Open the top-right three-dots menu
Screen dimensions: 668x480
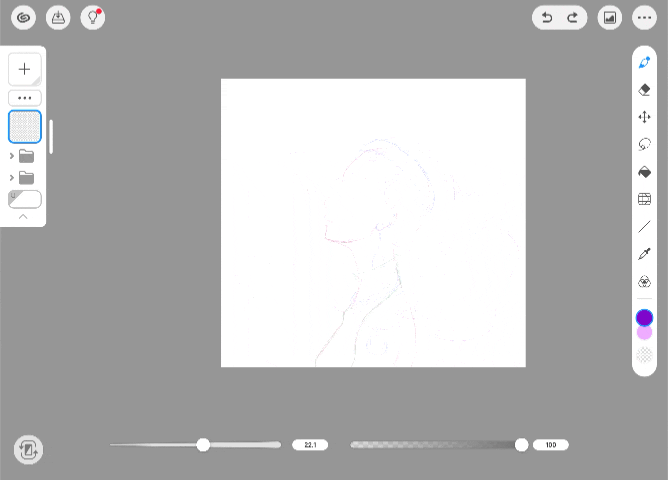(x=644, y=18)
